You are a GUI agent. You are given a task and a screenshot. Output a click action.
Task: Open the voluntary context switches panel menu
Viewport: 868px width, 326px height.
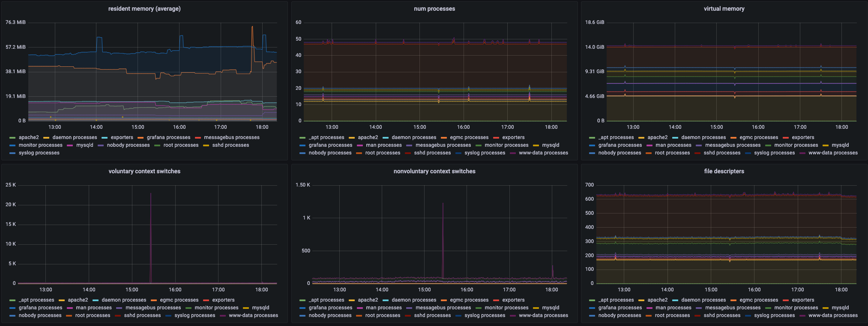pos(144,171)
